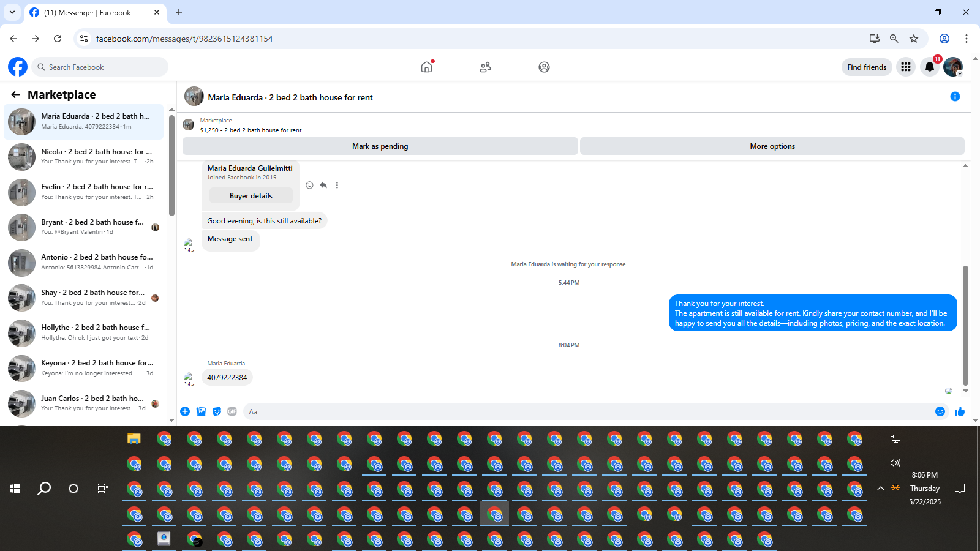Click conversation list scrollbar
The image size is (980, 551).
click(171, 165)
